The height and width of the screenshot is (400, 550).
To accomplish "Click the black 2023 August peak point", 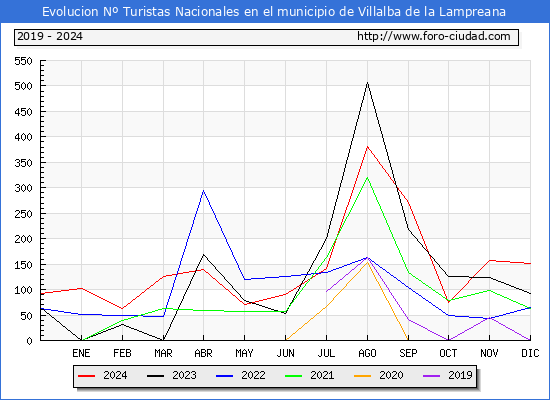I will coord(367,83).
